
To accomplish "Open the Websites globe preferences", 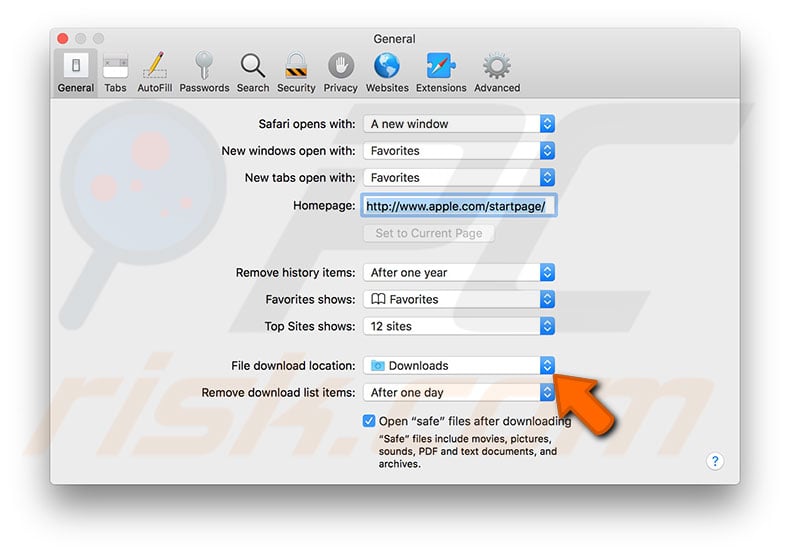I will click(387, 73).
